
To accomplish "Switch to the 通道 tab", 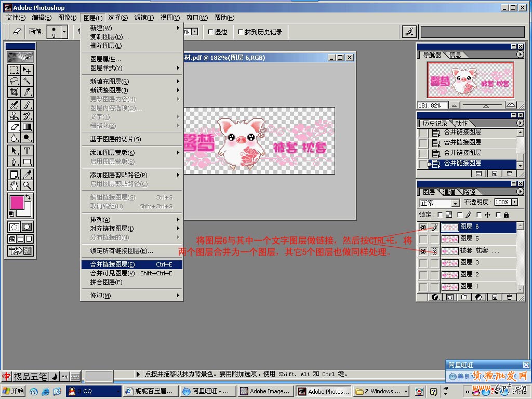I will point(449,192).
